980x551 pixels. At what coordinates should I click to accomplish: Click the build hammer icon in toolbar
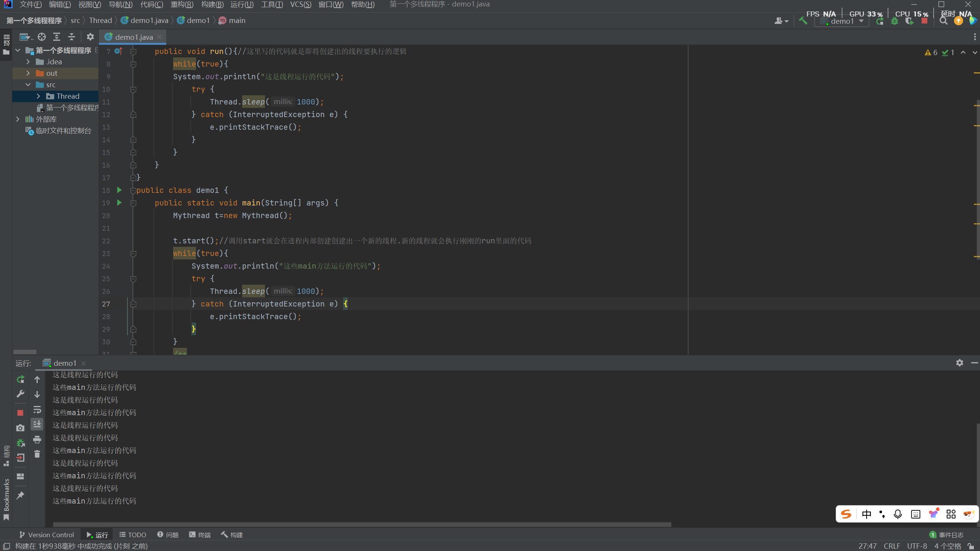[803, 21]
